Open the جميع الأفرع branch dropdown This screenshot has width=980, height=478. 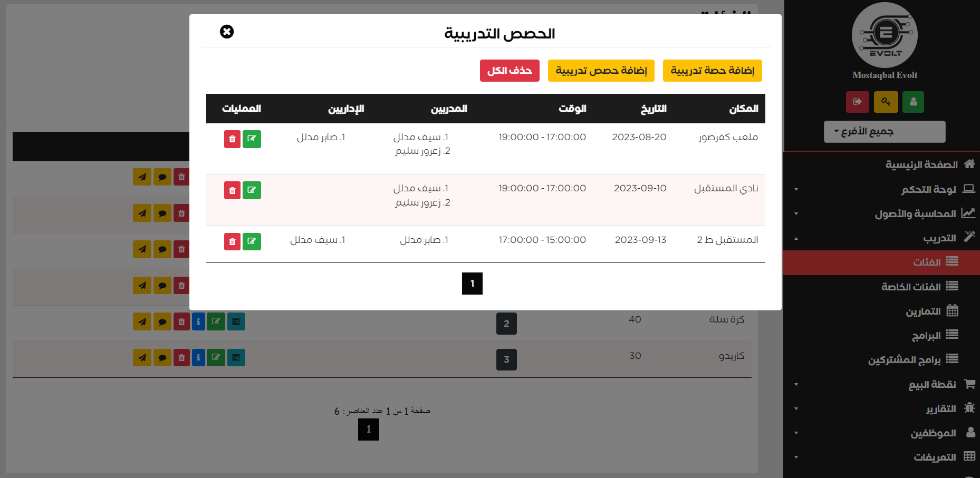coord(885,132)
